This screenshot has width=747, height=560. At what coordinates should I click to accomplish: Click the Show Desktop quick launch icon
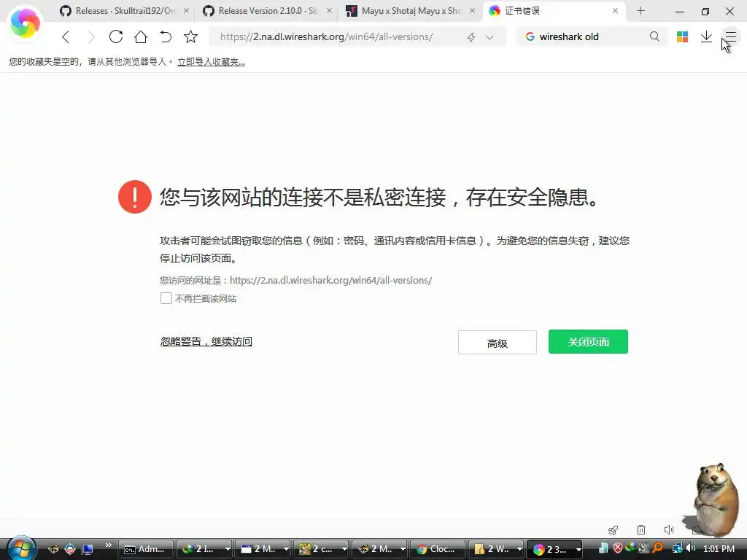(88, 549)
